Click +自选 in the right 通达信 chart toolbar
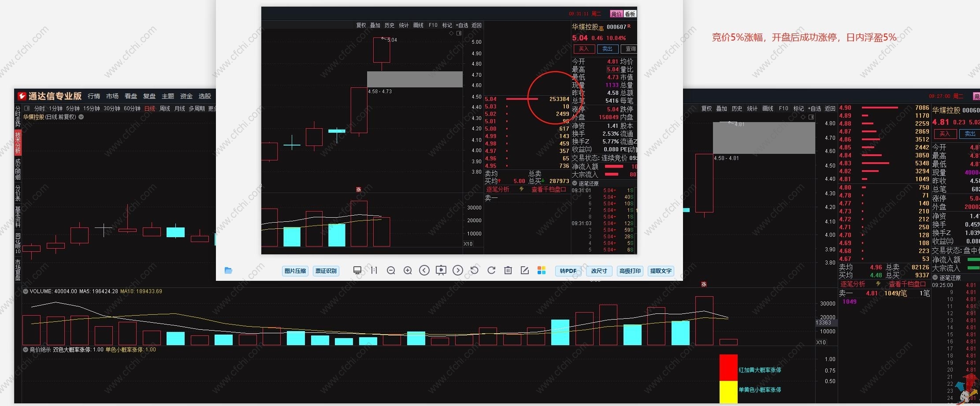Screen dimensions: 980x406 coord(813,108)
